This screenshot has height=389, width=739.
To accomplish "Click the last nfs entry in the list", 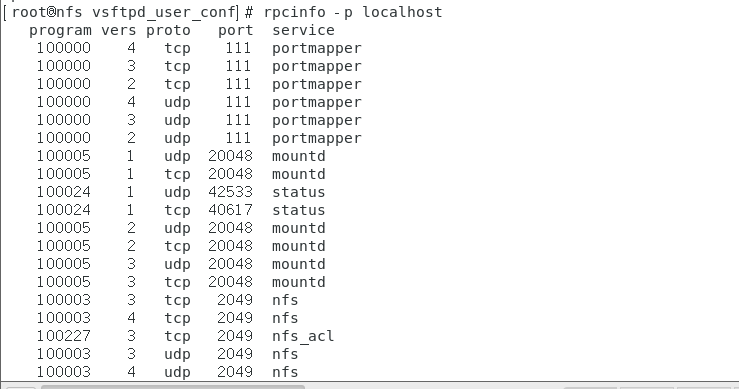I will pos(285,372).
